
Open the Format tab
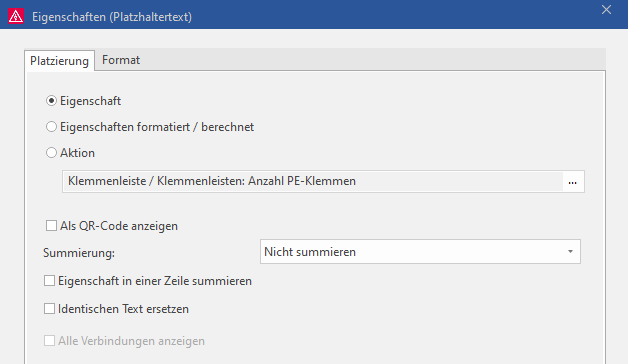(x=121, y=60)
